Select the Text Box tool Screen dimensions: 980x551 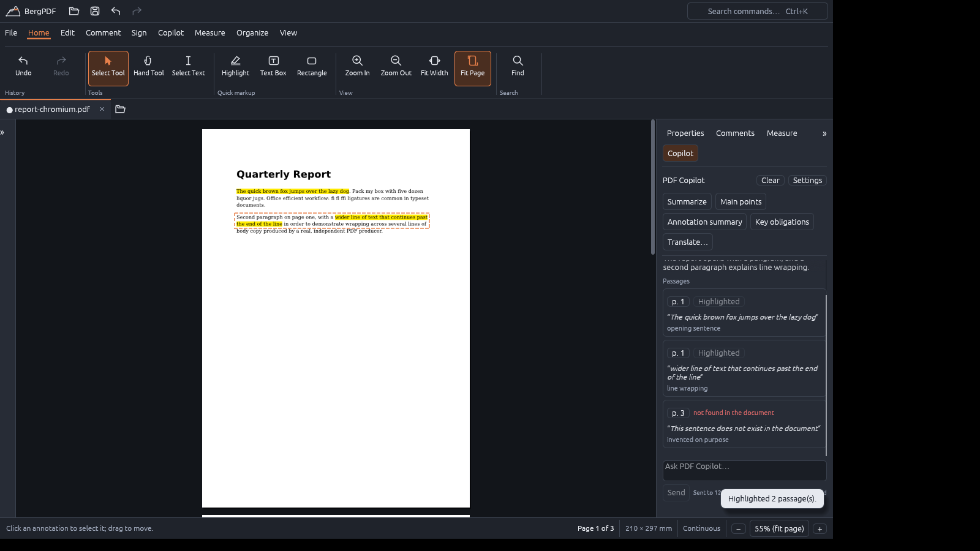(x=273, y=68)
